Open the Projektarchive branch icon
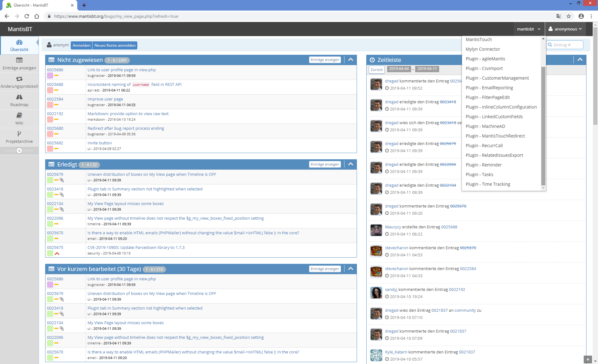The image size is (598, 364). click(x=19, y=134)
